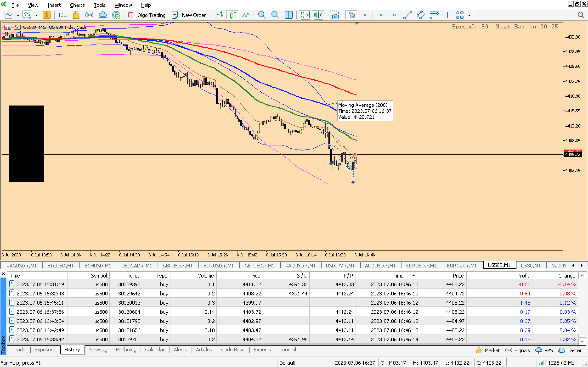The height and width of the screenshot is (367, 588).
Task: Select the Crosshair tool
Action: (x=365, y=15)
